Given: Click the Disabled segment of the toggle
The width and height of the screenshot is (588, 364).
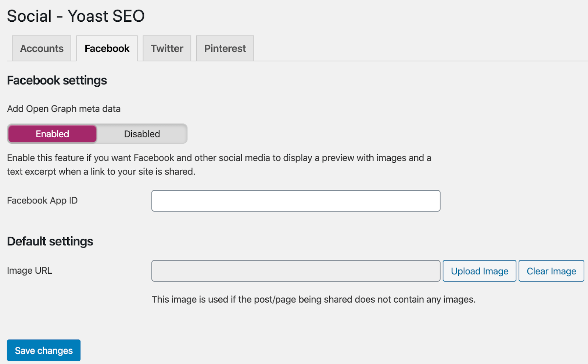Looking at the screenshot, I should click(141, 134).
